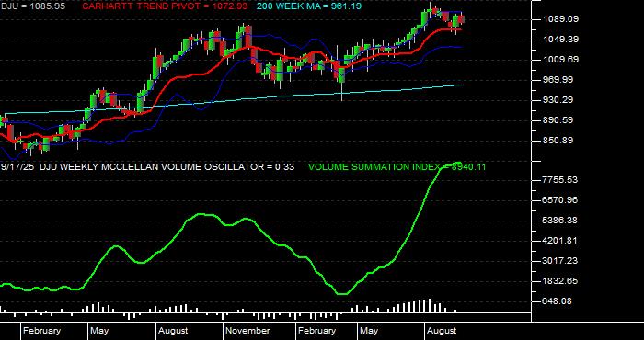Click the second May date marker
The width and height of the screenshot is (644, 340).
coord(369,331)
